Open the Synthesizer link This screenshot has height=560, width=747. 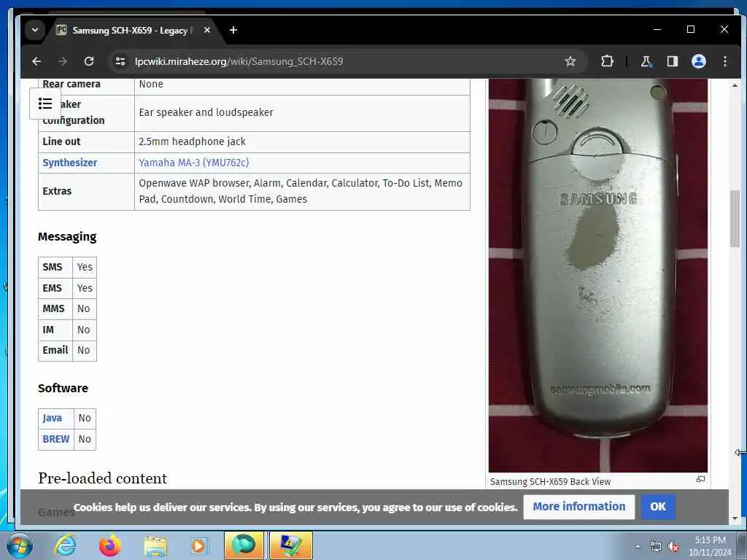click(x=70, y=163)
